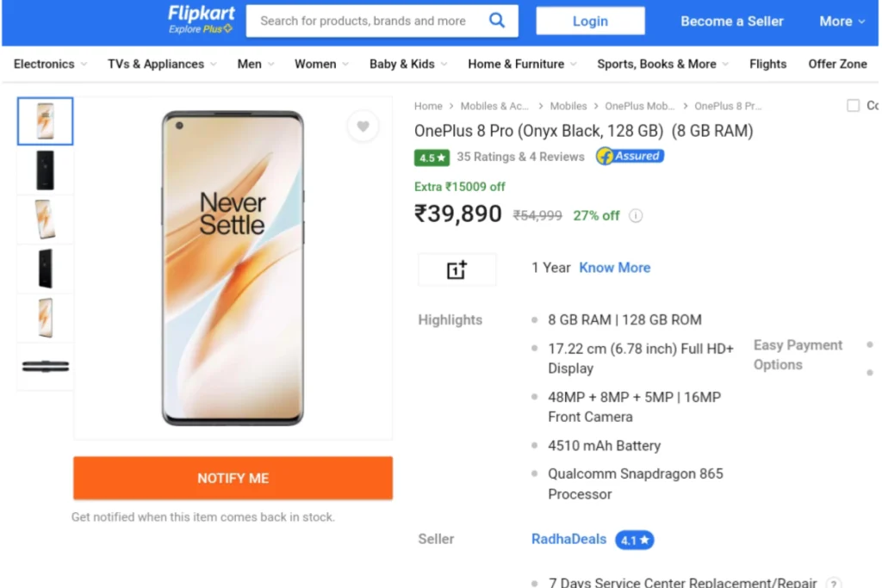Click the seller's 4.1 star rating badge
This screenshot has width=882, height=588.
pos(635,540)
